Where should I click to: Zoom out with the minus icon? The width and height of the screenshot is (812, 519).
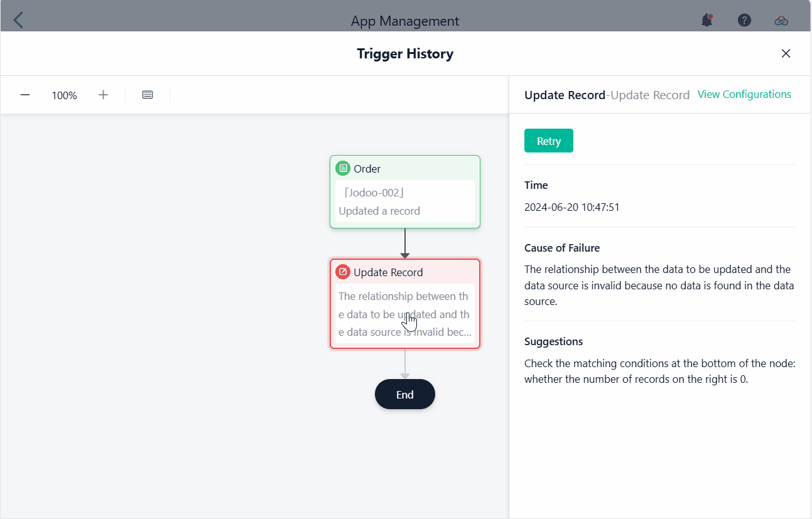coord(25,95)
